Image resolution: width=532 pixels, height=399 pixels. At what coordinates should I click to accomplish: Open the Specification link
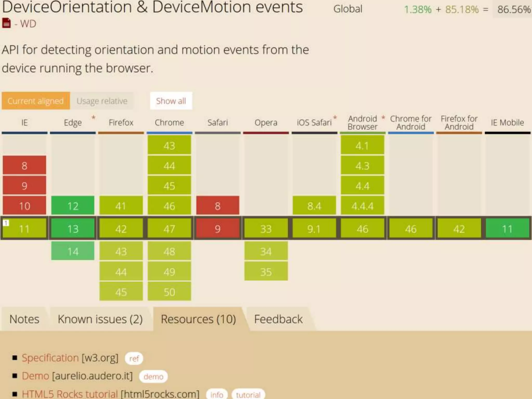[x=50, y=358]
